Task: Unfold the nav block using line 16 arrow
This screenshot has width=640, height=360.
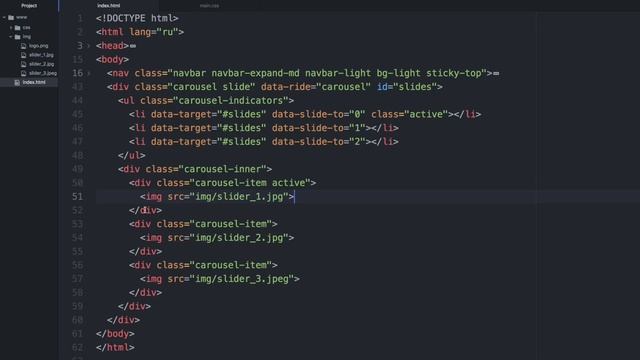Action: 89,73
